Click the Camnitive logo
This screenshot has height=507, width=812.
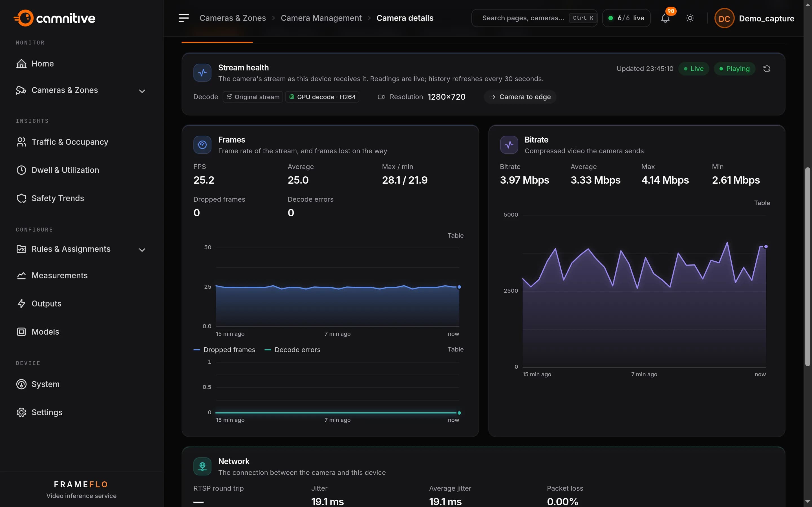pyautogui.click(x=55, y=18)
